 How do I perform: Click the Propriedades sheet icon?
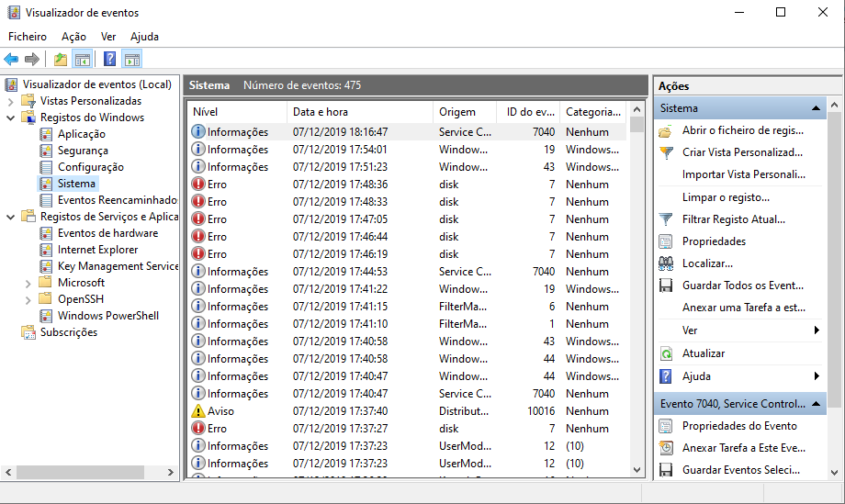point(666,241)
